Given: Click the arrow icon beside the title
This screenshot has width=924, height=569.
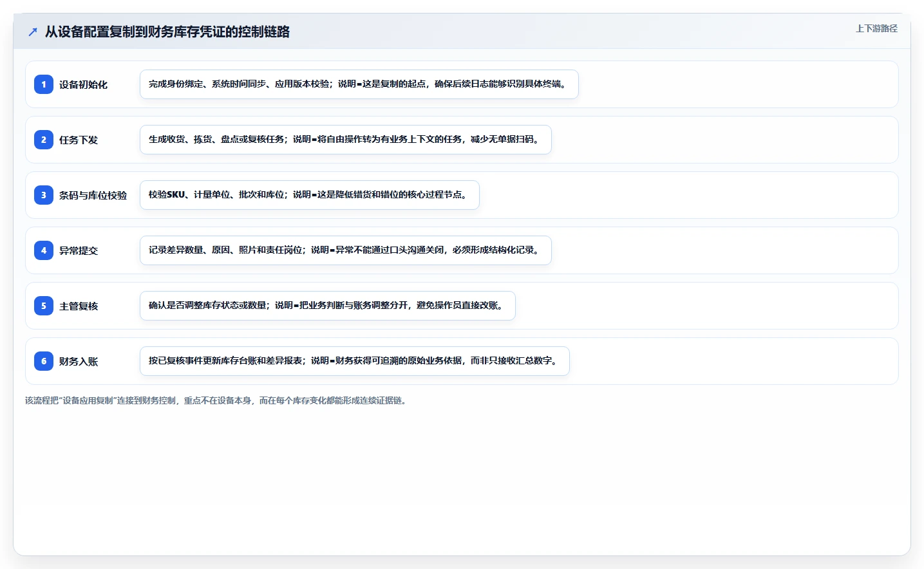Looking at the screenshot, I should 33,32.
